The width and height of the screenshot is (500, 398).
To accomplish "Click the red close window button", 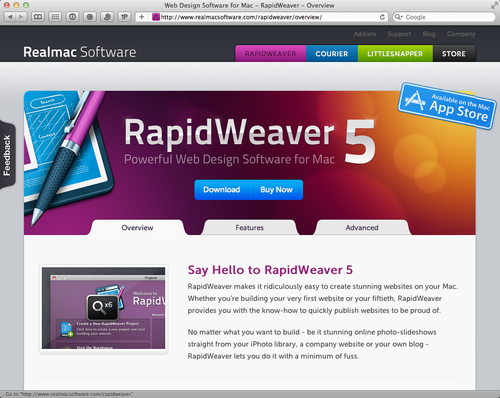I will tap(6, 5).
